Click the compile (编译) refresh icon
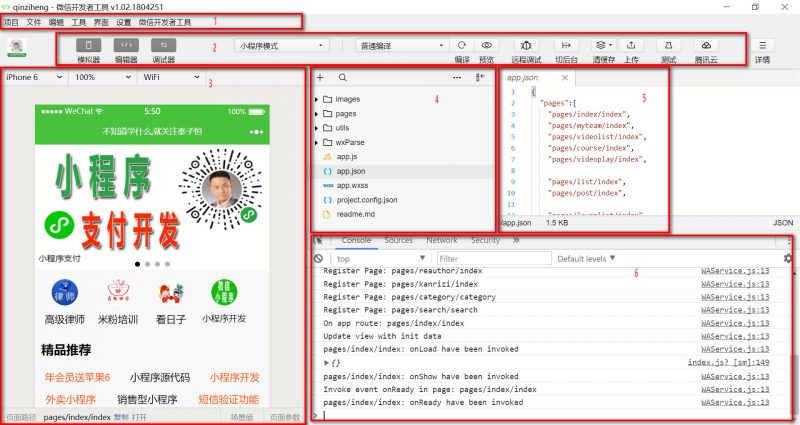Viewport: 800px width, 425px height. click(462, 45)
